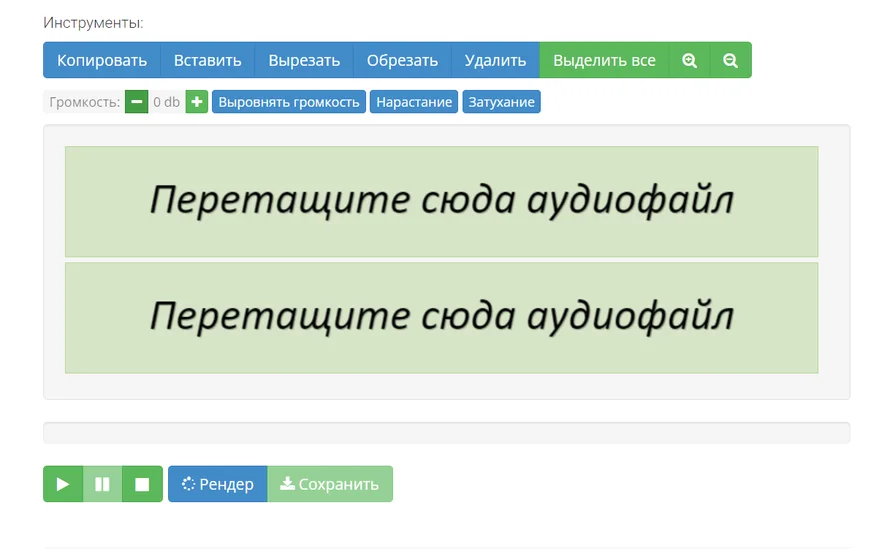Decrease volume with the minus button
Screen dimensions: 890x557
pyautogui.click(x=136, y=102)
